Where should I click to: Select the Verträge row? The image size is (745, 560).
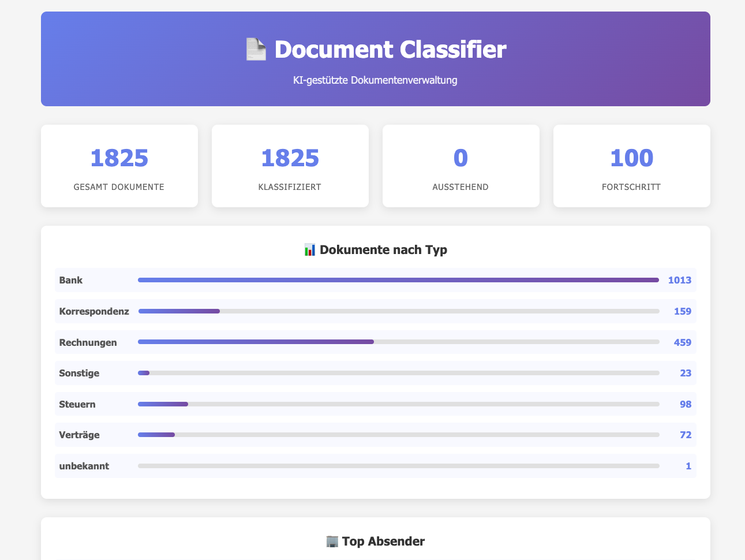(375, 435)
